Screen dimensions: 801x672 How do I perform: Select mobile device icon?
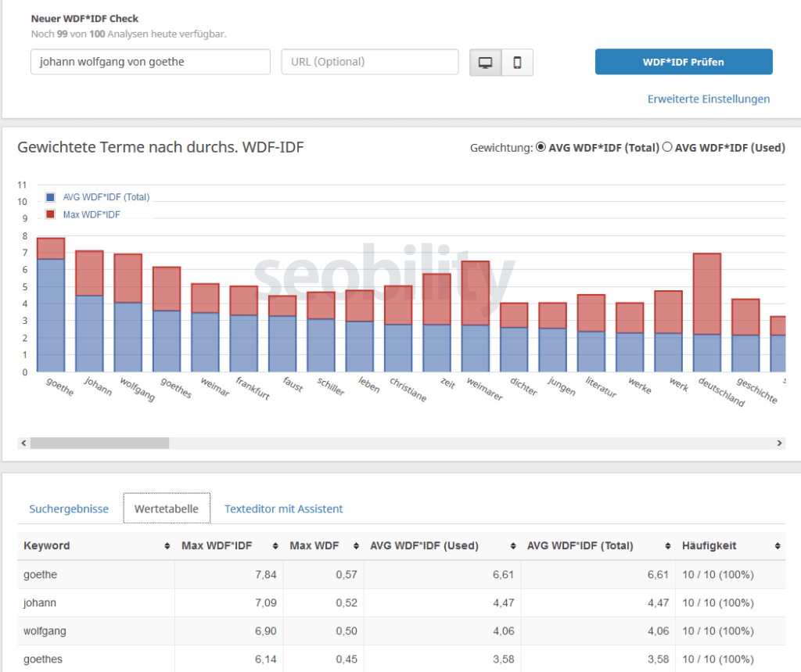pyautogui.click(x=518, y=63)
